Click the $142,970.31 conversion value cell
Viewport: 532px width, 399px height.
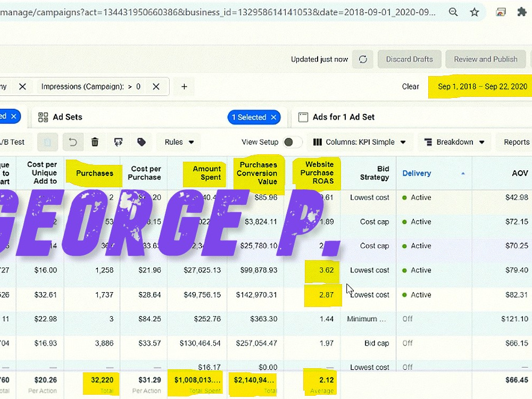[256, 295]
